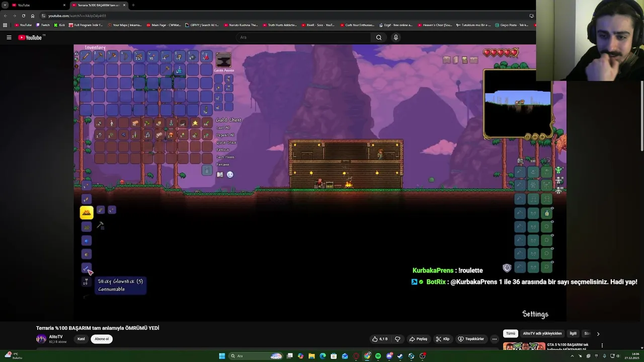Click the Sticky Glowstick crafting item
This screenshot has width=644, height=362.
[86, 268]
